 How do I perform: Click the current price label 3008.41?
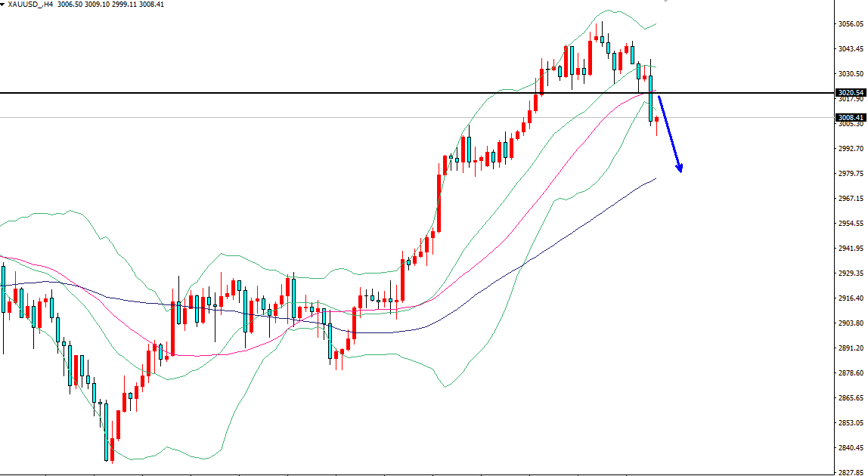click(851, 118)
